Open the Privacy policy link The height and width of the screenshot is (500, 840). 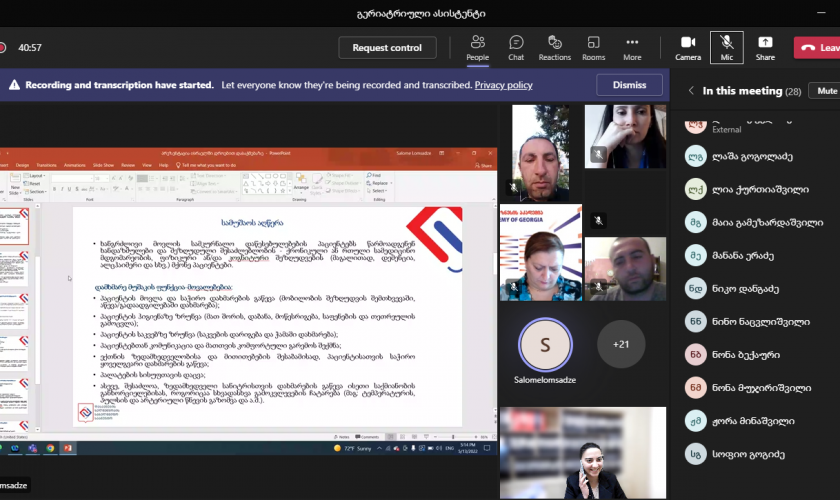tap(503, 86)
